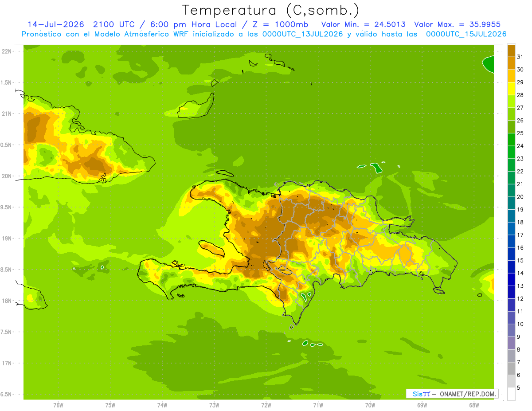The image size is (532, 411).
Task: Click the legend value label "5"
Action: click(519, 388)
